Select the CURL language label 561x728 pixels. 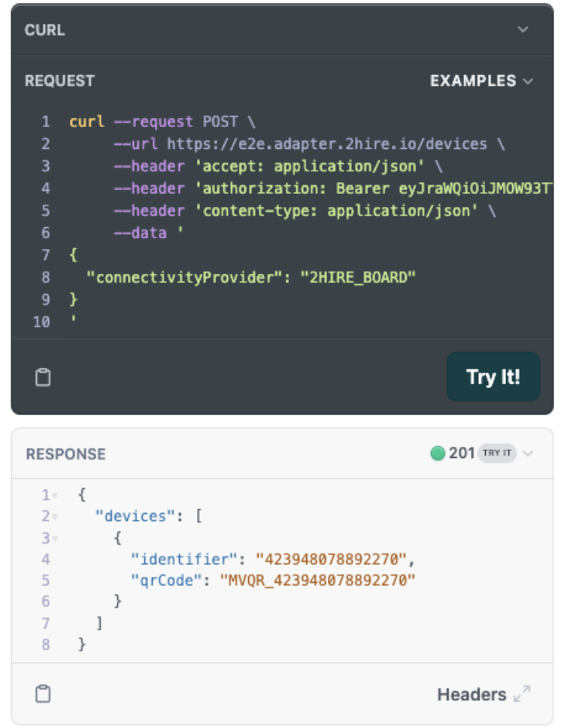coord(45,30)
